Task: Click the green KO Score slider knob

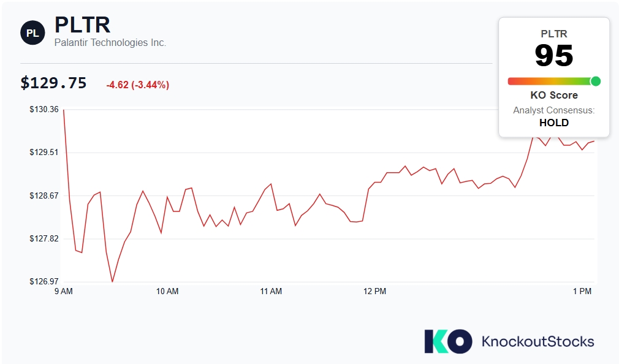Action: tap(595, 82)
